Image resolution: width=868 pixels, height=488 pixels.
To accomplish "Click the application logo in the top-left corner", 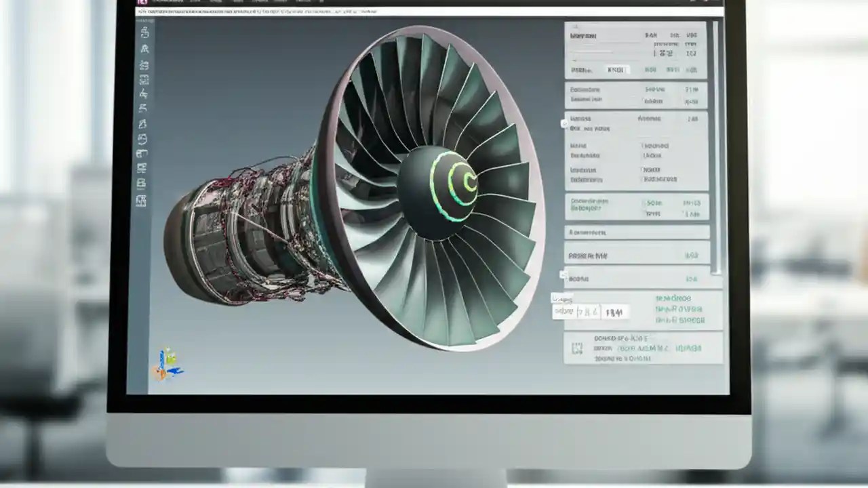I will click(142, 3).
